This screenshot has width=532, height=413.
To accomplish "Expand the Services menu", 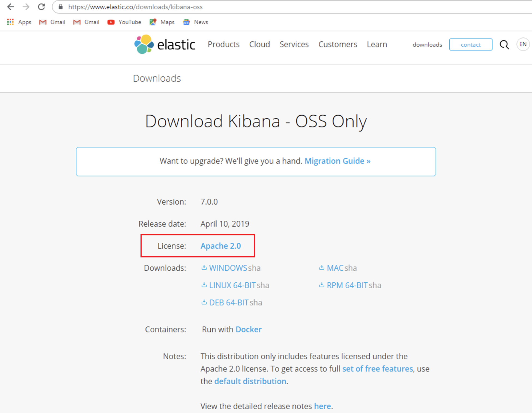I will tap(294, 44).
